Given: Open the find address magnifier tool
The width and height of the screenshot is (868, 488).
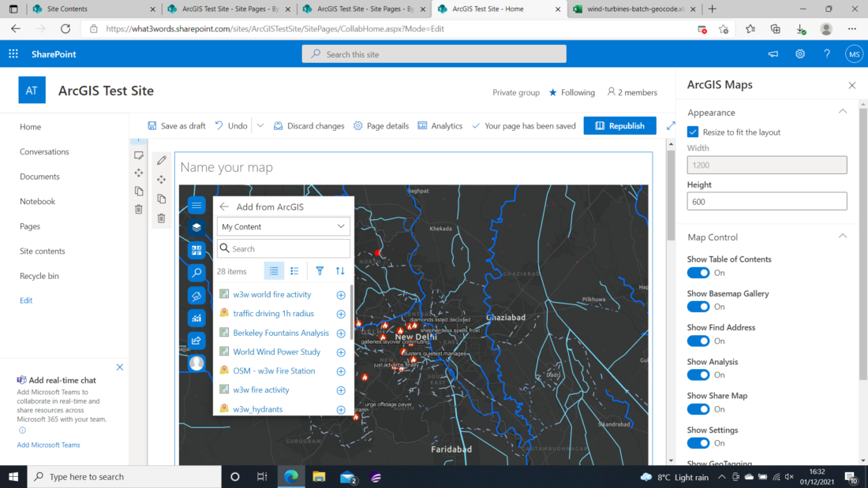Looking at the screenshot, I should point(196,273).
